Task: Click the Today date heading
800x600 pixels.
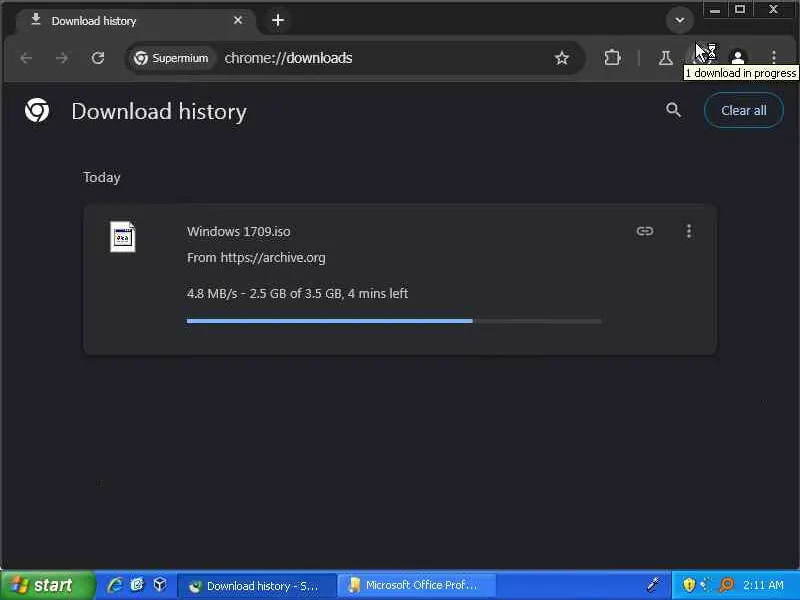Action: pyautogui.click(x=102, y=178)
